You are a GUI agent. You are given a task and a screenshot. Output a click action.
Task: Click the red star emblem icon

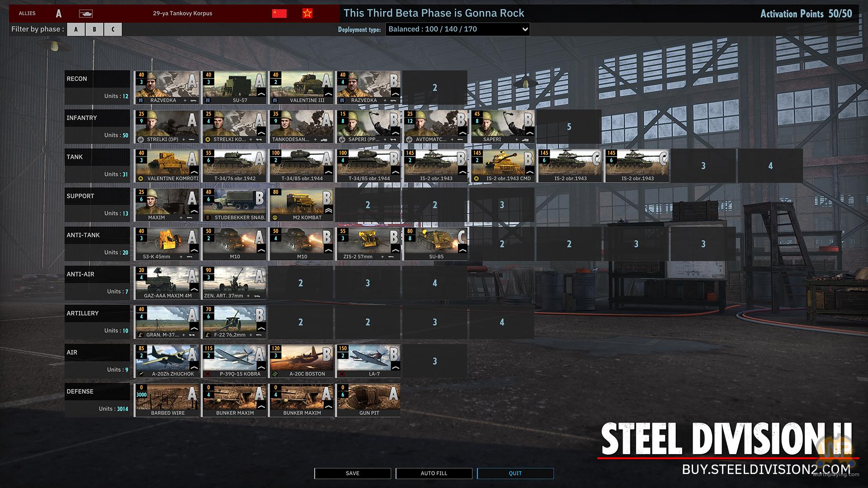(307, 14)
